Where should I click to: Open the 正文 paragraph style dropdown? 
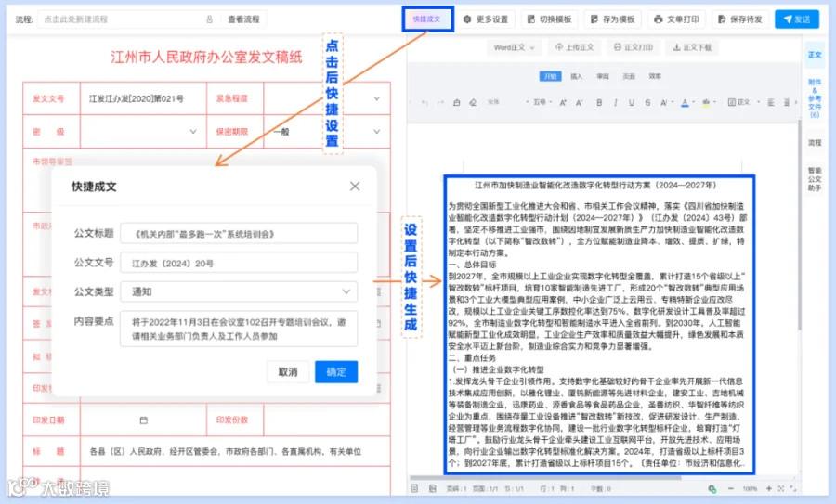pos(743,102)
